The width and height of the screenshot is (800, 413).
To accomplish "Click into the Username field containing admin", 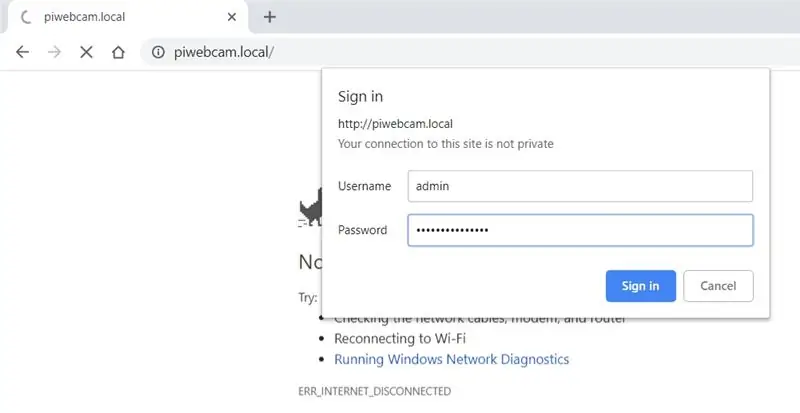I will pyautogui.click(x=580, y=186).
